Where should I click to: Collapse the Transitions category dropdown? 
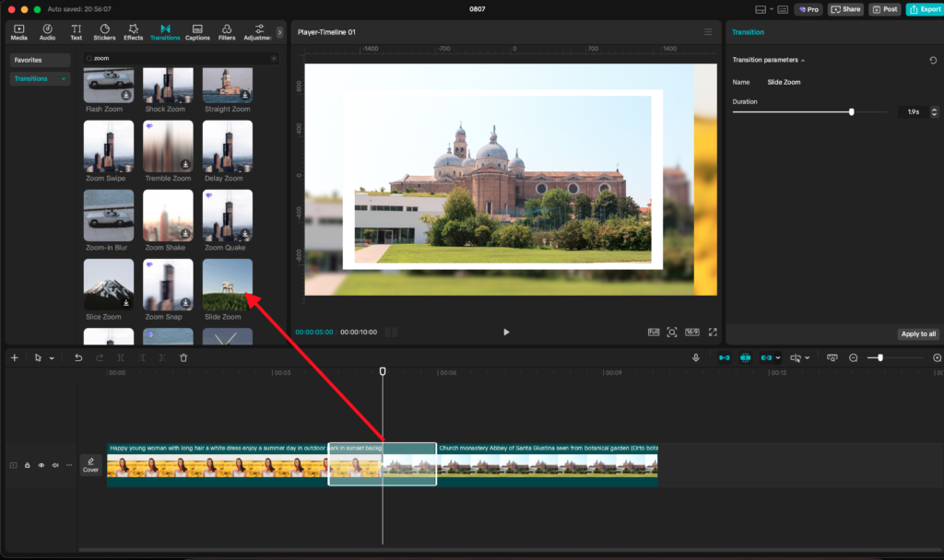(x=64, y=79)
